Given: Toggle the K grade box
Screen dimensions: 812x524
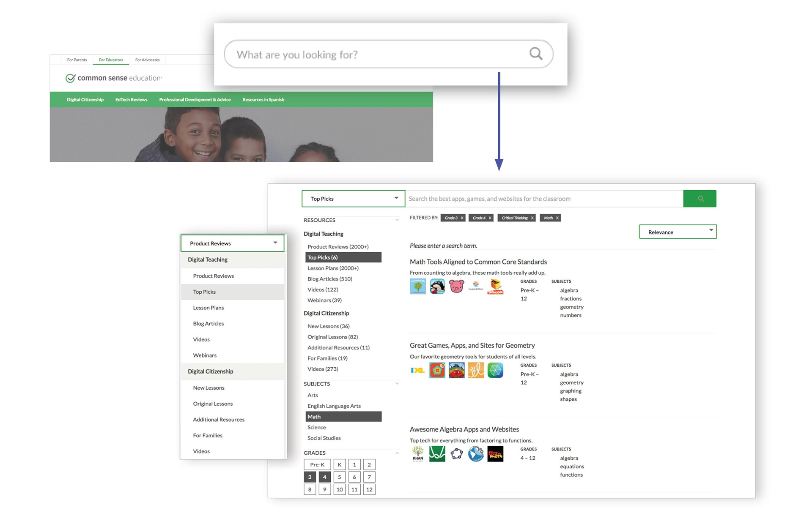Looking at the screenshot, I should [340, 464].
